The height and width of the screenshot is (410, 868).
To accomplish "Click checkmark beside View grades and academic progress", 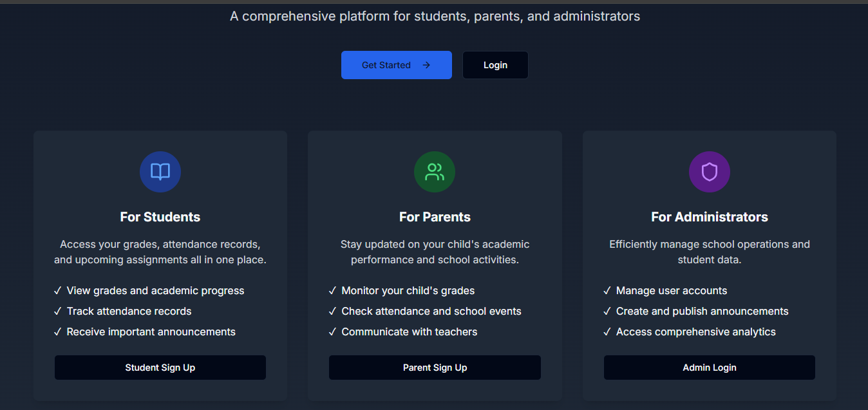I will point(58,291).
